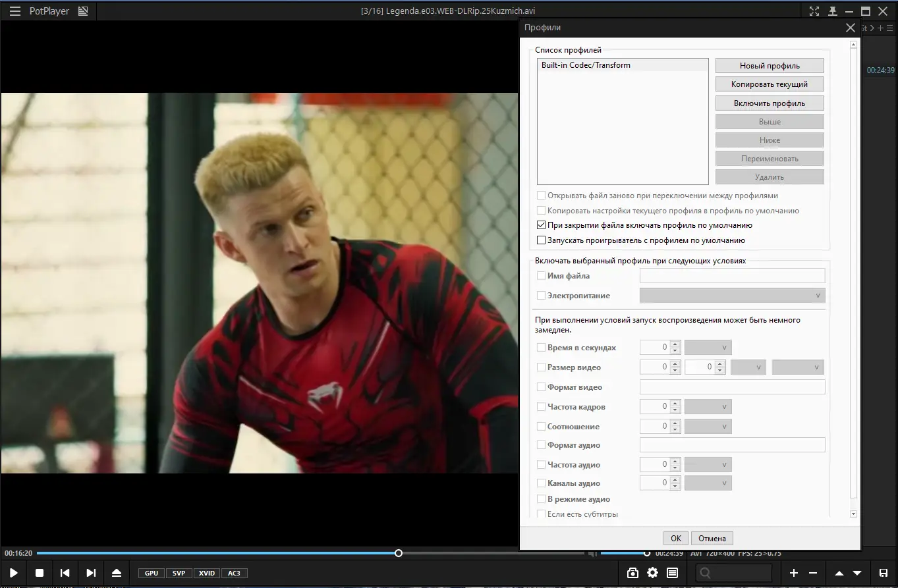Click the plus icon in playlist header

click(880, 28)
